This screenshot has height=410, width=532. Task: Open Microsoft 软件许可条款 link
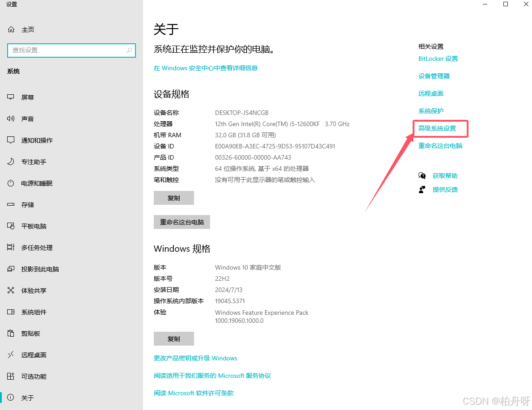(194, 393)
